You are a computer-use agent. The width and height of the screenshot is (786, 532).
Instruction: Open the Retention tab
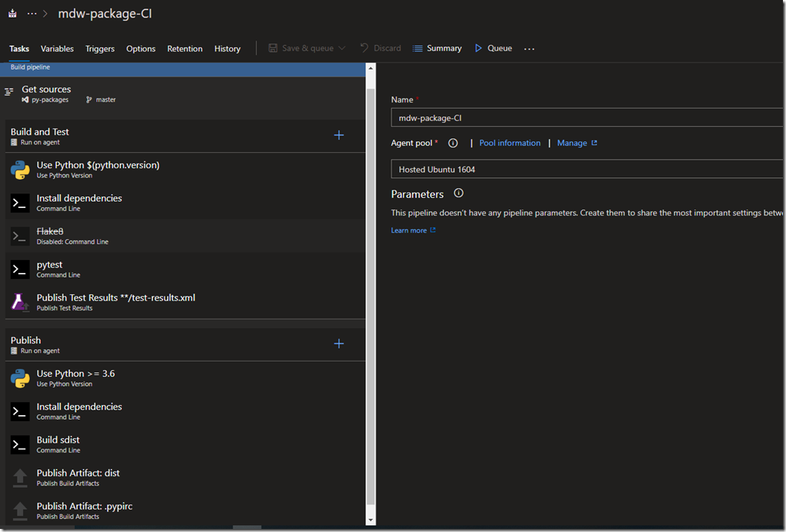185,49
